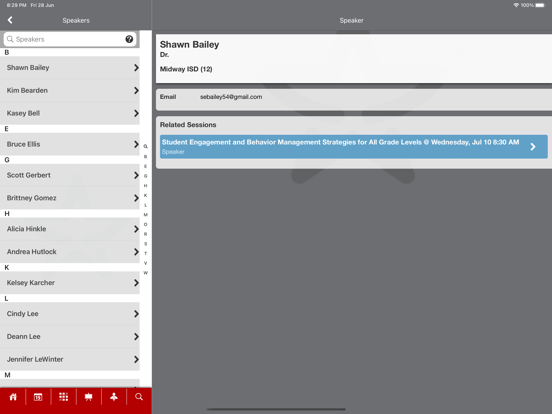Choose Jennifer LeWinter speaker row

tap(70, 359)
